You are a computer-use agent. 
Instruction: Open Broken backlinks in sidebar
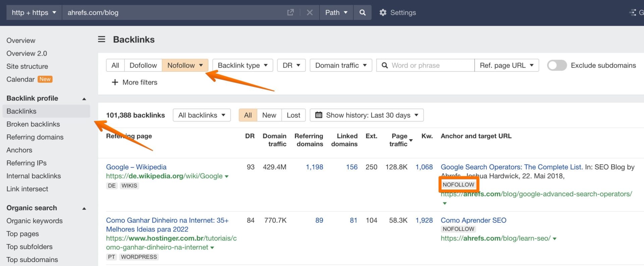point(33,124)
